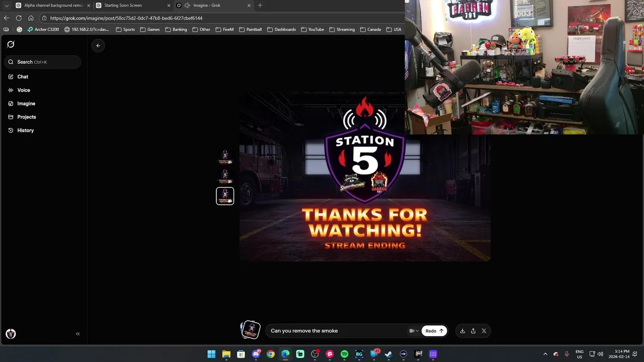Click the Grok logo in the sidebar

(x=11, y=44)
